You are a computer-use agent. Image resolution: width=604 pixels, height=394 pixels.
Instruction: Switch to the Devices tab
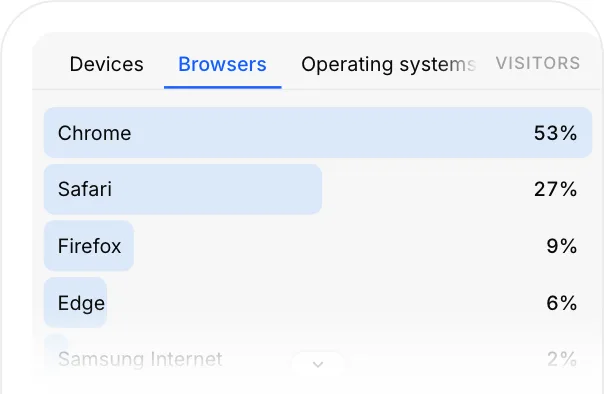(x=106, y=64)
